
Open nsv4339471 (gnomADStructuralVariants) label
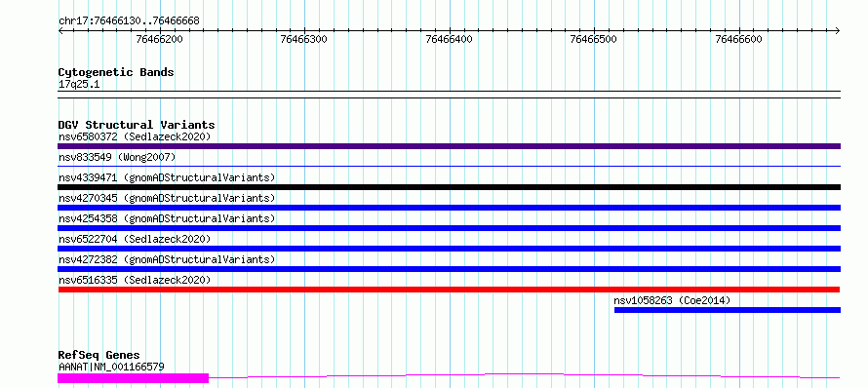pos(167,177)
